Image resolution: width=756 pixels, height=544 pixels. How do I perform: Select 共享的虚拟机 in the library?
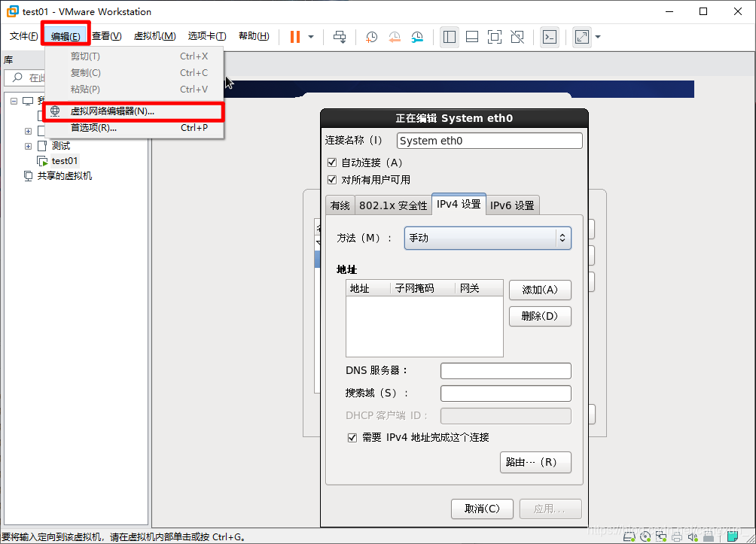tap(65, 176)
